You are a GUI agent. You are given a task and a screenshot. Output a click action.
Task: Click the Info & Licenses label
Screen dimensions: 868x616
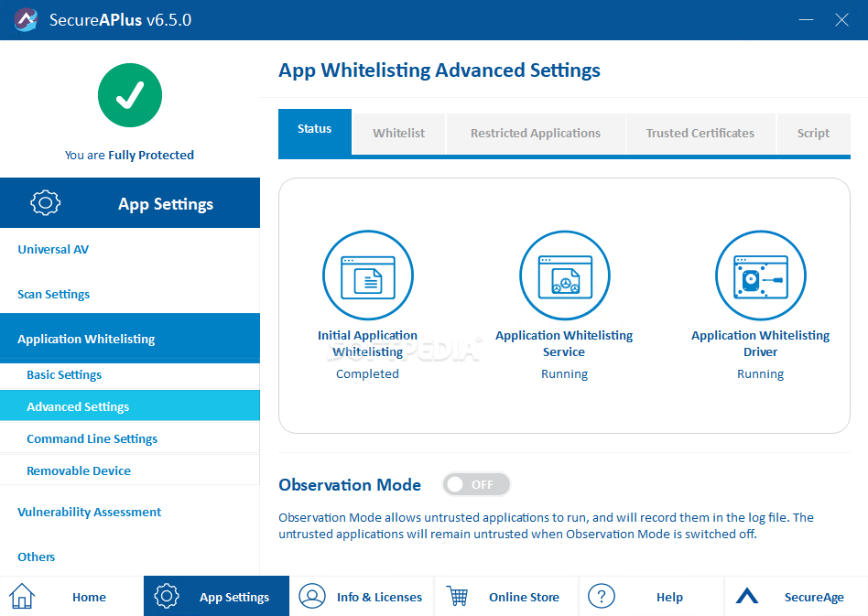click(x=379, y=597)
